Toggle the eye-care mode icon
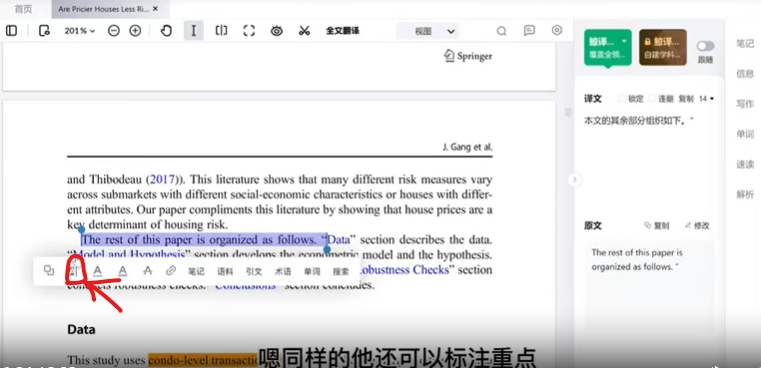Screen dimensions: 761x368 point(277,31)
